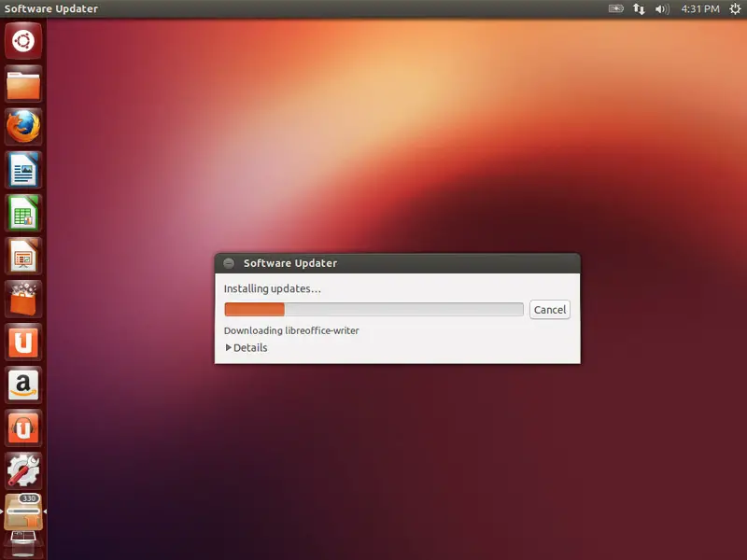Click the 'Installing updates…' label
Viewport: 747px width, 560px height.
click(272, 288)
